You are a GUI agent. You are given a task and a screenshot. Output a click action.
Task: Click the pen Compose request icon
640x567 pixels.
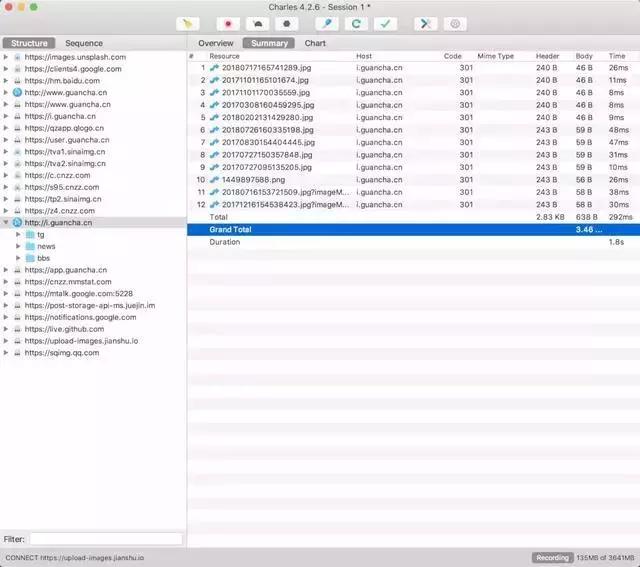click(x=327, y=23)
